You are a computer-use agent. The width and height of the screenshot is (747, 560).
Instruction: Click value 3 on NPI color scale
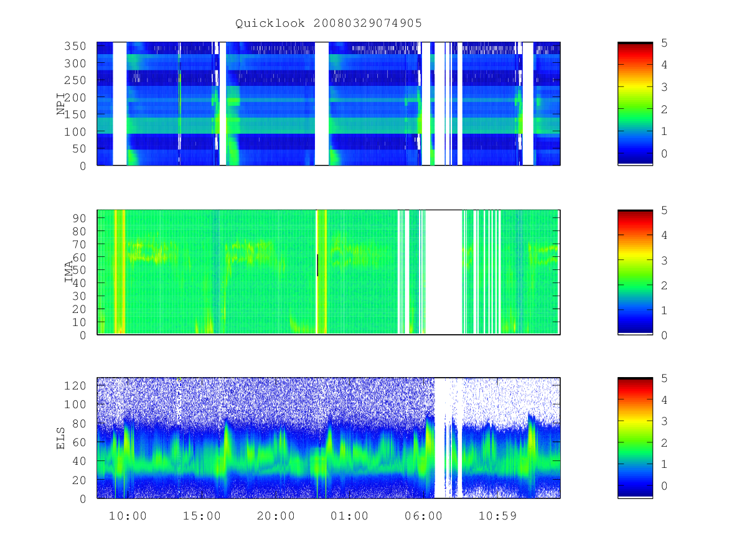[665, 87]
